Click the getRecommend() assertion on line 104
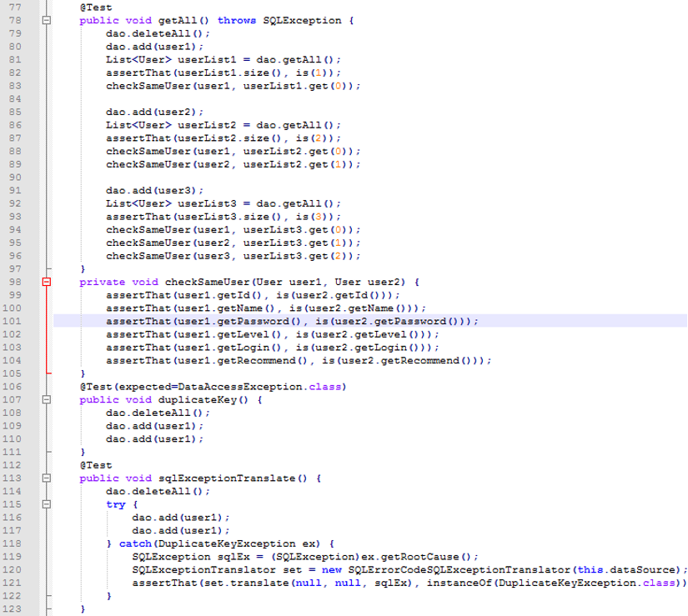The image size is (688, 616). pos(299,360)
